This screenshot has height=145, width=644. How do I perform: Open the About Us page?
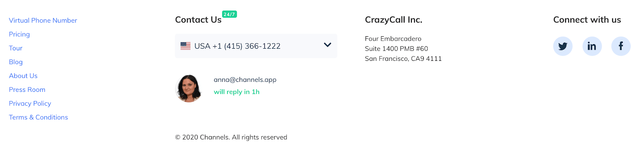point(23,76)
